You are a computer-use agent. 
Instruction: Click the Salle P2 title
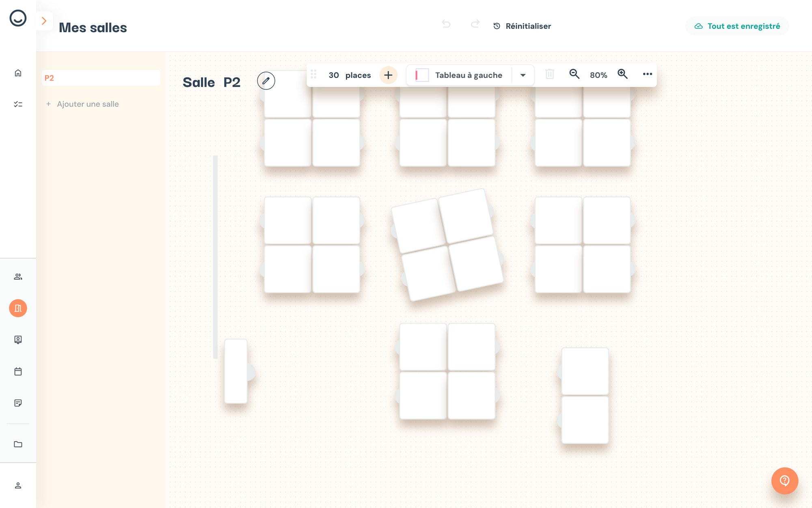(x=212, y=82)
